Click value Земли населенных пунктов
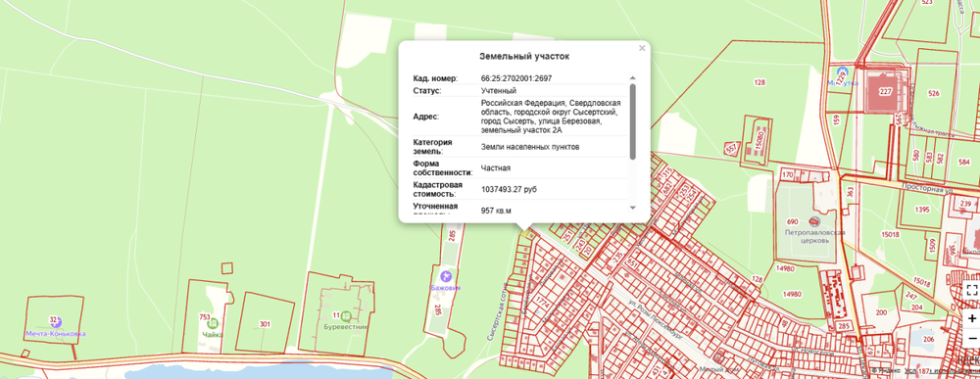The height and width of the screenshot is (379, 980). pyautogui.click(x=530, y=147)
